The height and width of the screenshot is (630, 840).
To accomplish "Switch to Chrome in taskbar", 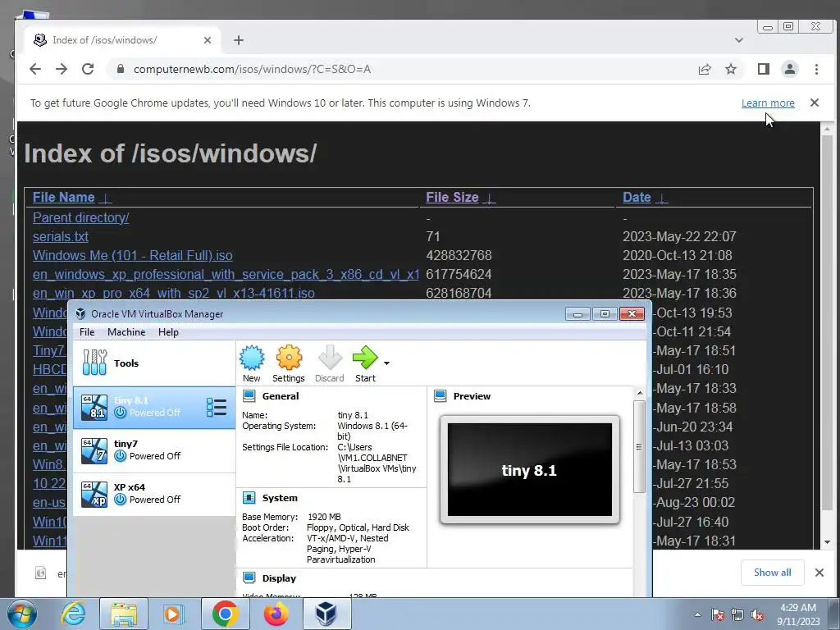I will [x=225, y=614].
